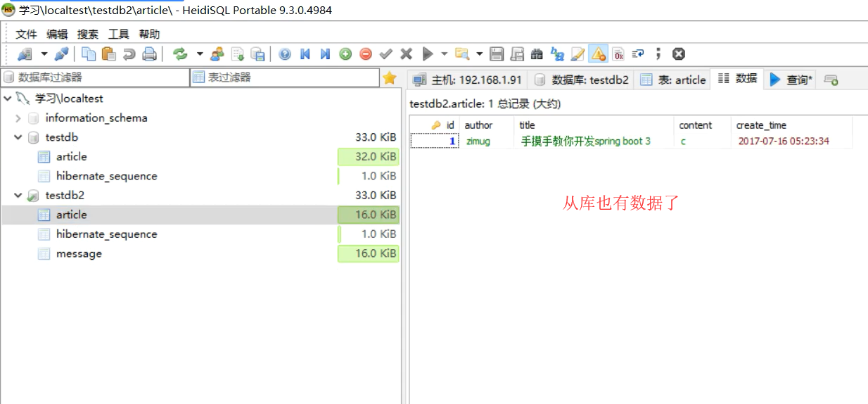
Task: Toggle the binary hex view icon
Action: coord(618,54)
